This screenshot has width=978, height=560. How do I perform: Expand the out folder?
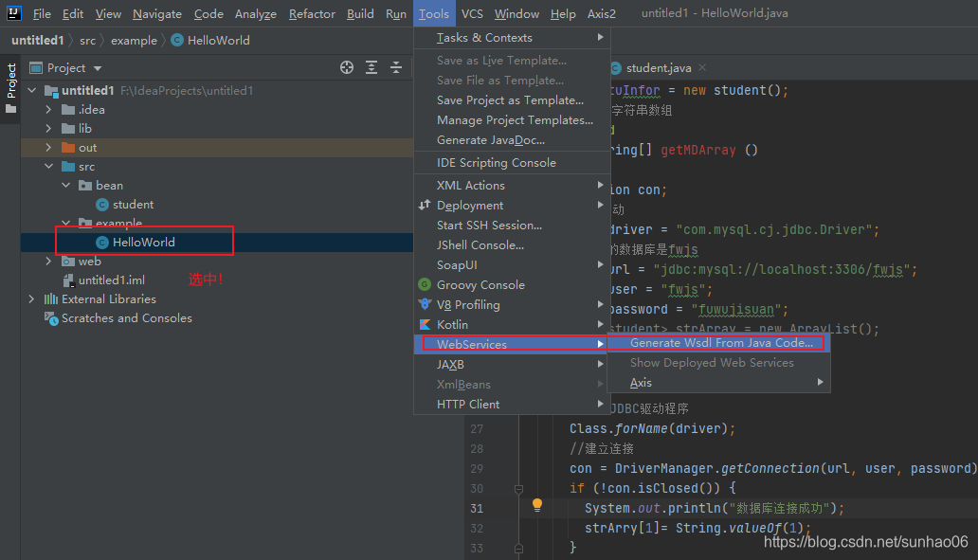[x=48, y=148]
